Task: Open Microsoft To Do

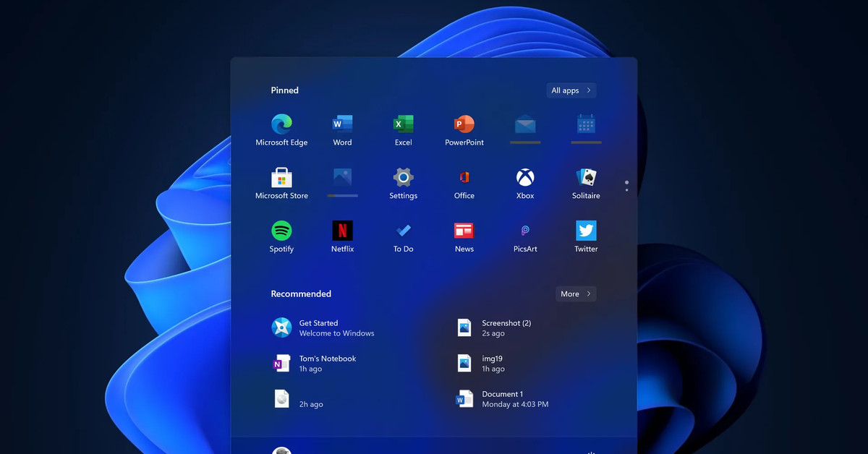Action: 403,237
